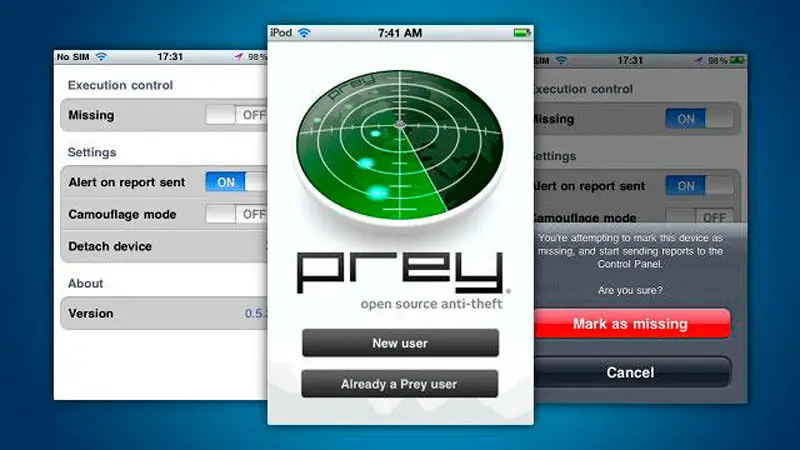Click location arrow icon in left status bar
The image size is (800, 450).
click(238, 57)
